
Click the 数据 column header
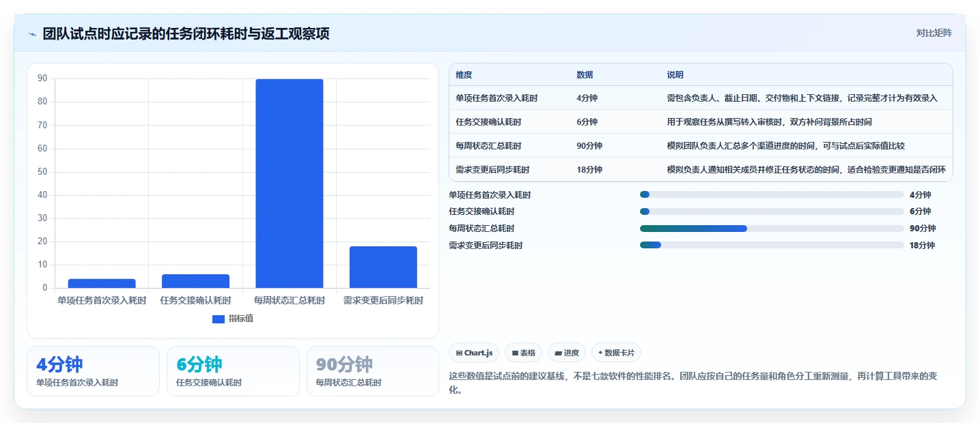coord(585,75)
